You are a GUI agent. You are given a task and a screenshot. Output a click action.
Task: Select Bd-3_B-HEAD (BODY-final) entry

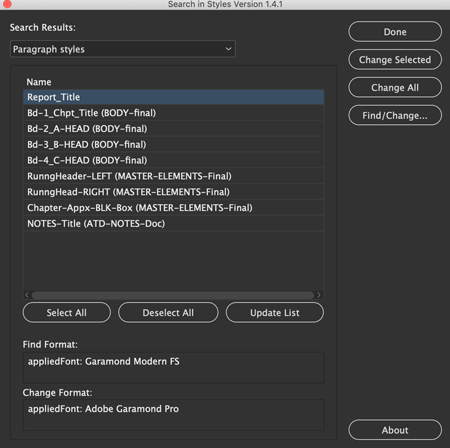click(x=174, y=145)
